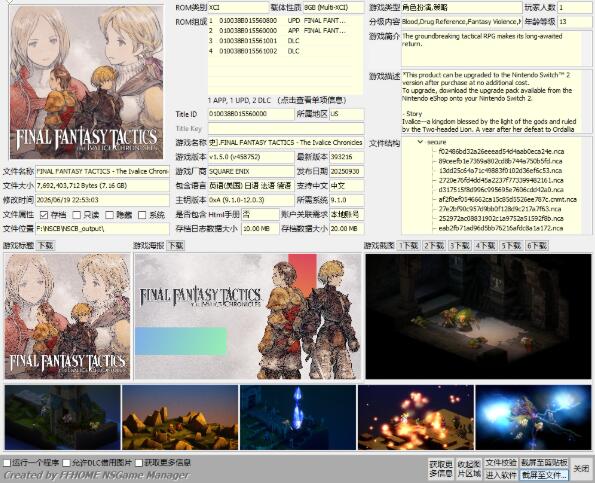Viewport: 595px width, 483px height.
Task: Click the 游戏名称 game name field
Action: pos(286,143)
